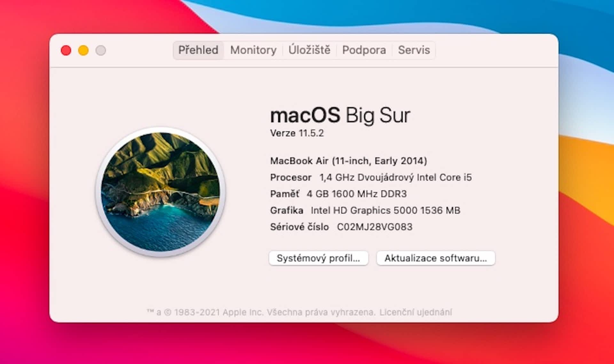Switch to the Přehled tab
The height and width of the screenshot is (364, 614).
(x=198, y=50)
